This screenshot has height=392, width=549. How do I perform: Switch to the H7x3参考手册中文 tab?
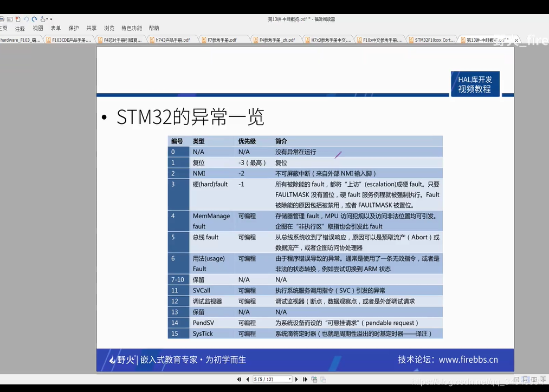328,40
